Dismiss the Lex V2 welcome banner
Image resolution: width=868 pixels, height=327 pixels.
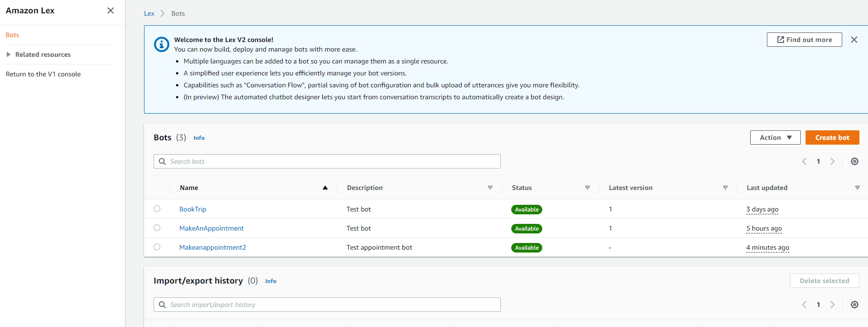[854, 40]
